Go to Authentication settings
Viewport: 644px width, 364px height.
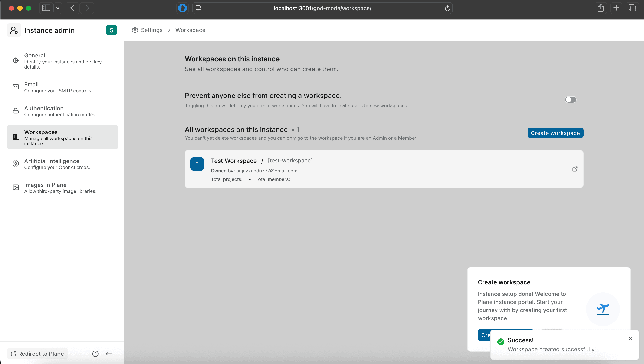(63, 111)
